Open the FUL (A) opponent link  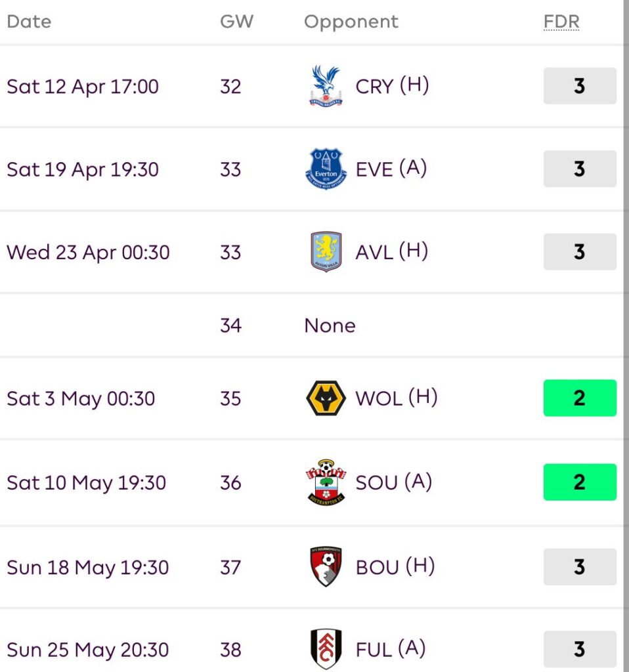pos(391,650)
